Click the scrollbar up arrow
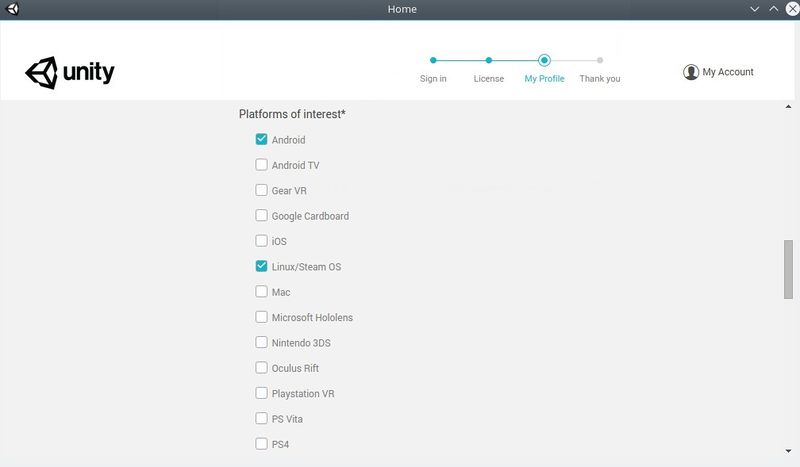Viewport: 800px width, 467px height. coord(788,107)
